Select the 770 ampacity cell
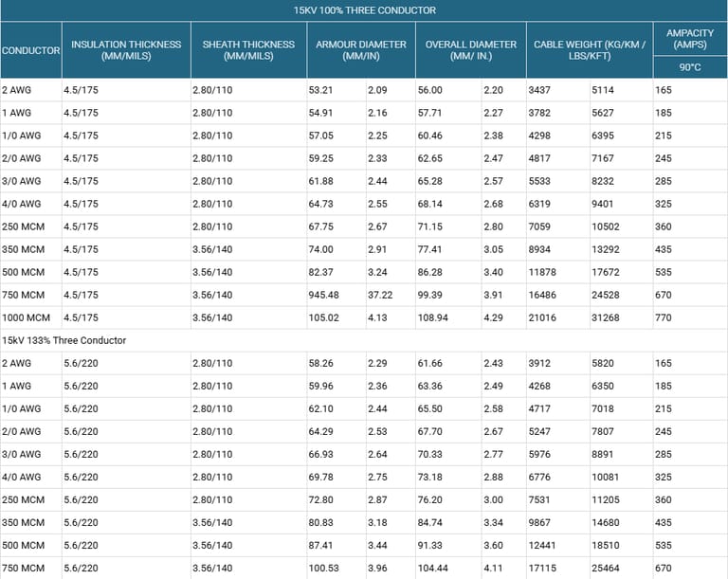728x579 pixels. click(664, 317)
